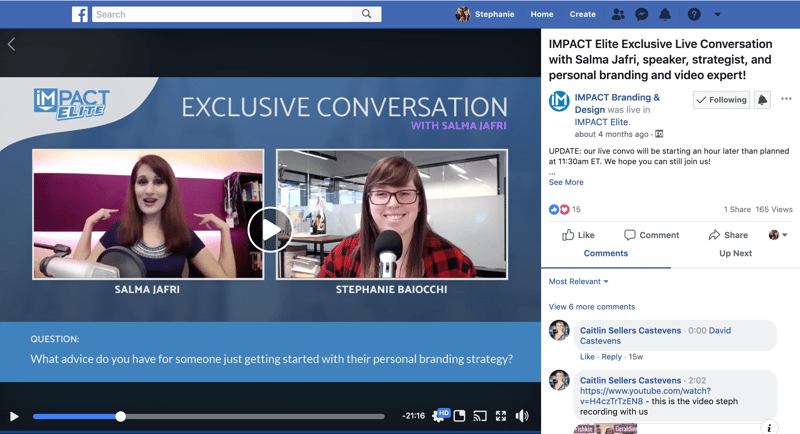Like the video post
Screen dimensions: 800x434
click(578, 235)
